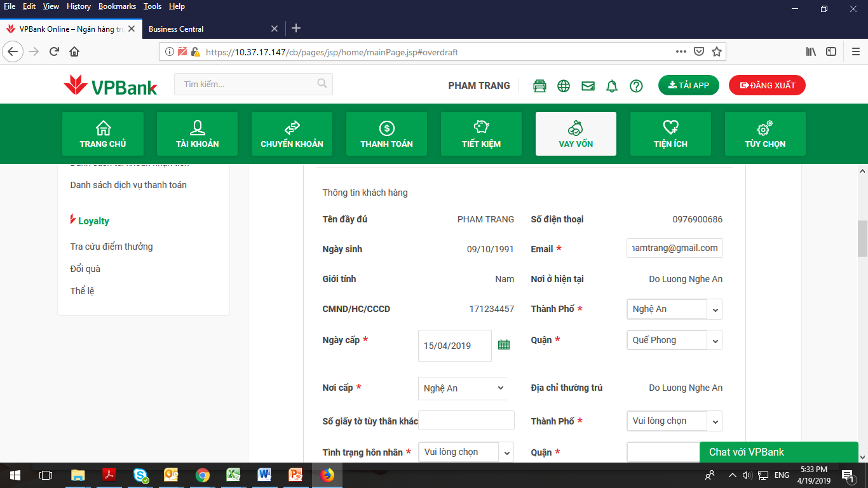This screenshot has width=868, height=488.
Task: Click the Email input field
Action: click(674, 248)
